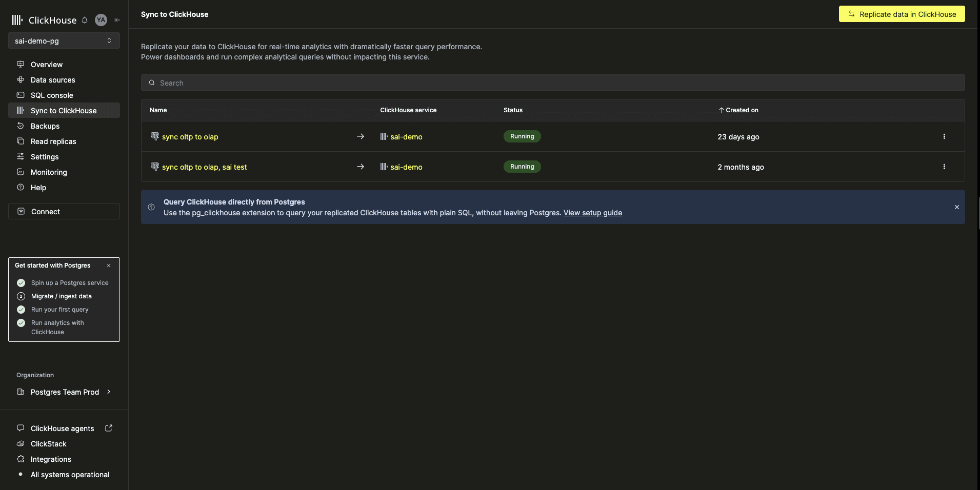Click the ClickHouse service column header
Screen dimensions: 980x490
coord(408,110)
